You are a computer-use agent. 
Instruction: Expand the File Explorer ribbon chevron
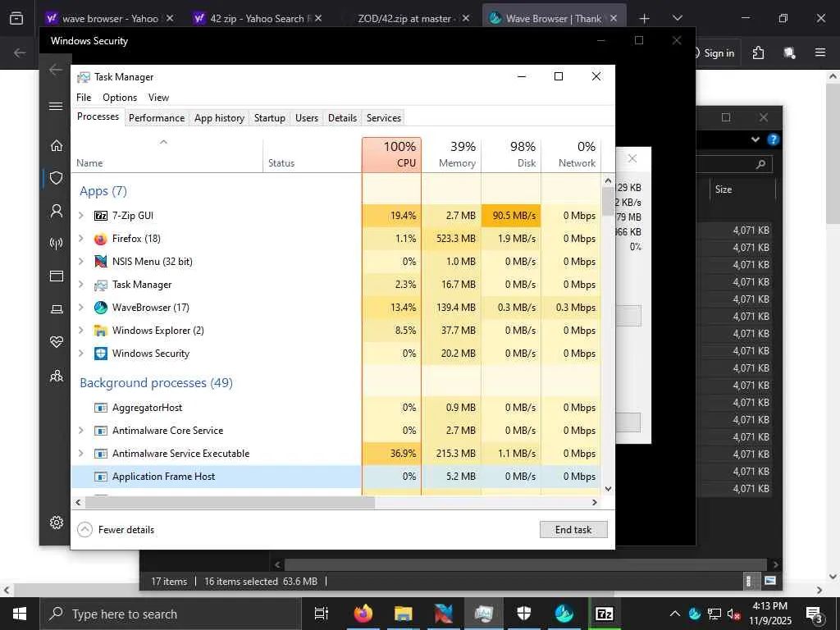[x=756, y=139]
